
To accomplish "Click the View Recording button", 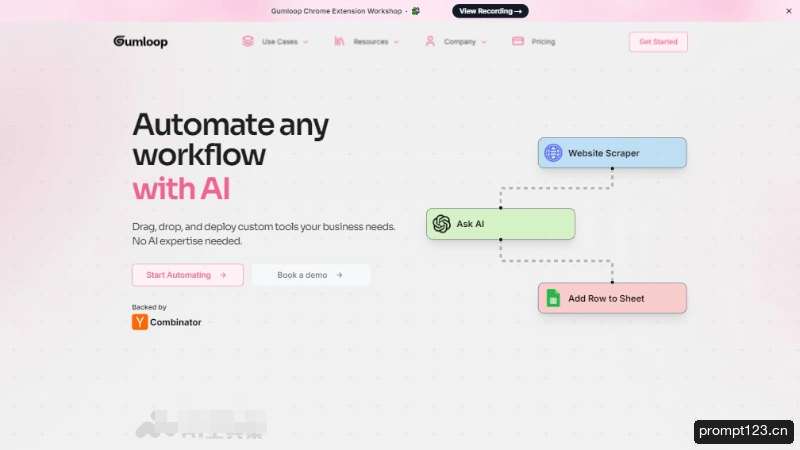I will pyautogui.click(x=490, y=11).
